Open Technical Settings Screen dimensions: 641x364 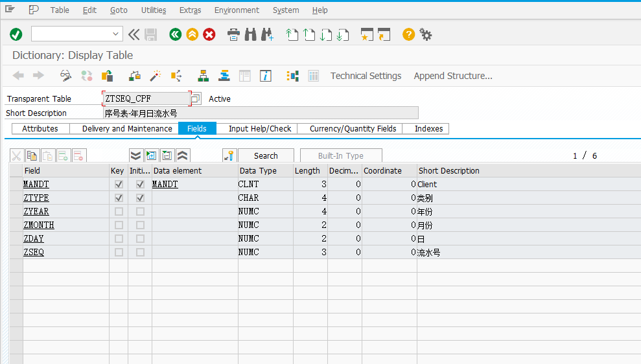coord(366,76)
